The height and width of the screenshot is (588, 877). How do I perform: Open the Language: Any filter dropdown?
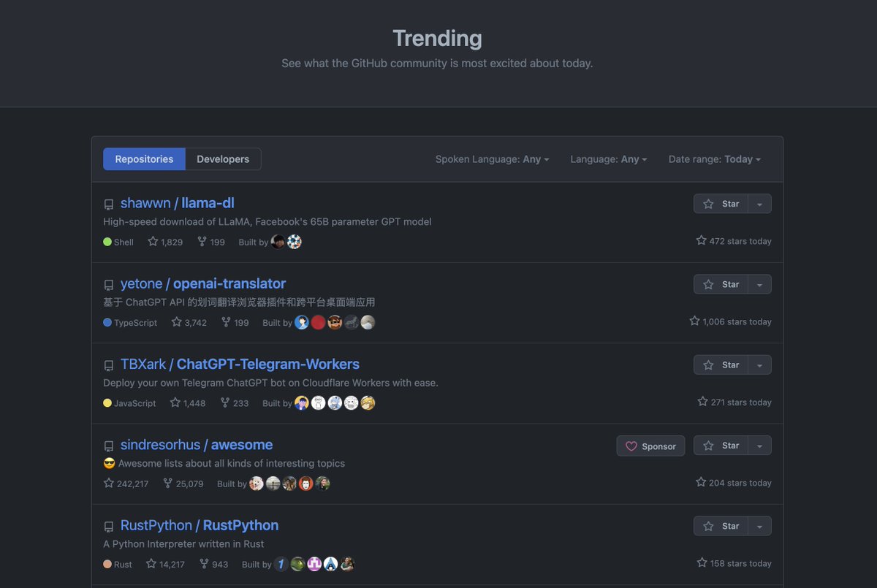tap(609, 159)
